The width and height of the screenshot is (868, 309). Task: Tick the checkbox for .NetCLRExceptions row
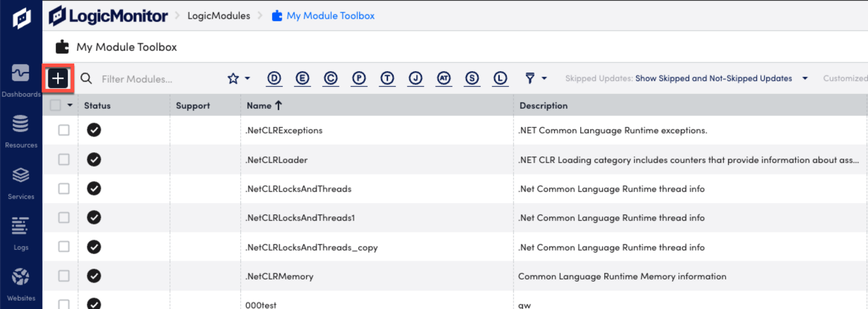click(x=64, y=130)
